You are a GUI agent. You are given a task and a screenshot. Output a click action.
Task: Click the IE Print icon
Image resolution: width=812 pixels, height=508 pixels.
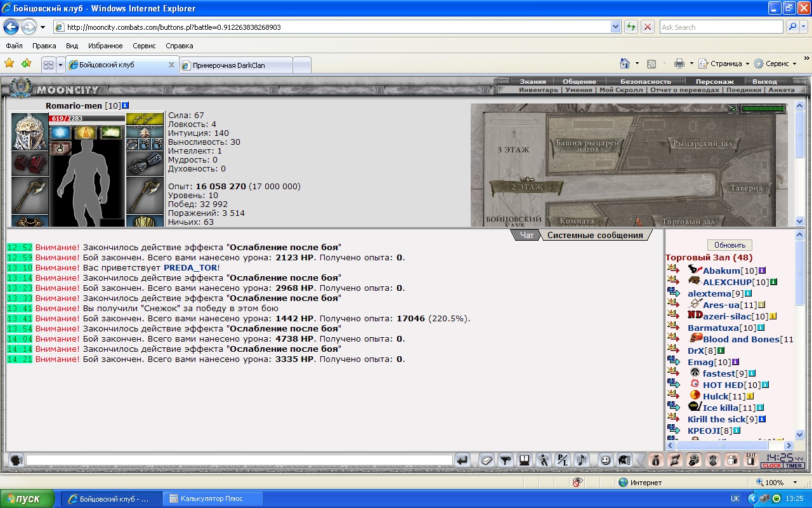click(x=679, y=63)
